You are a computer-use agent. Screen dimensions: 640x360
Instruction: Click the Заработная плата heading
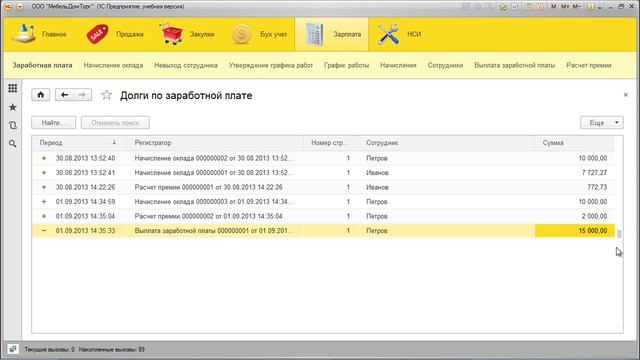42,65
